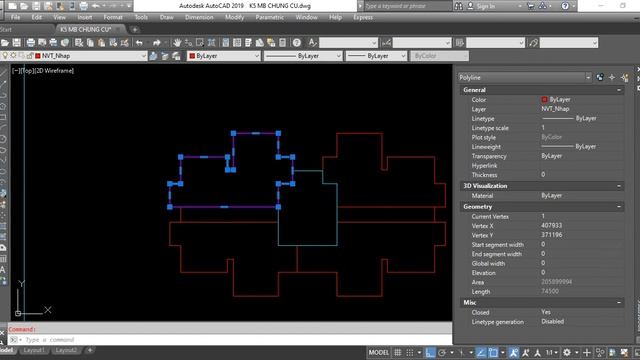
Task: Add a new layout with plus button
Action: [90, 350]
